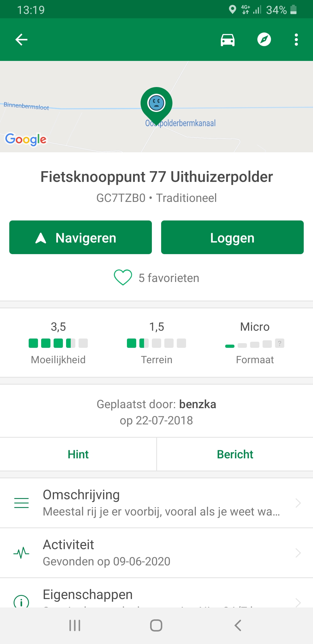Viewport: 313px width, 644px height.
Task: Toggle the favorite heart icon
Action: click(x=123, y=278)
